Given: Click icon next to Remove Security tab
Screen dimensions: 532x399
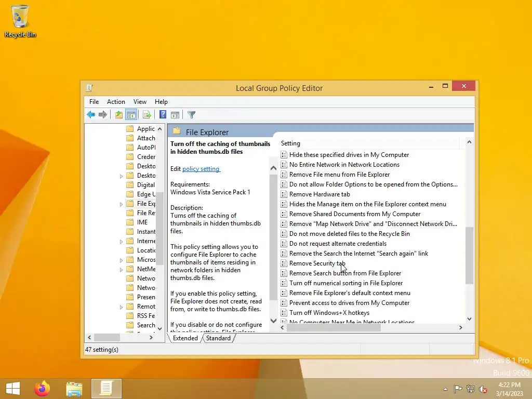Looking at the screenshot, I should [284, 263].
